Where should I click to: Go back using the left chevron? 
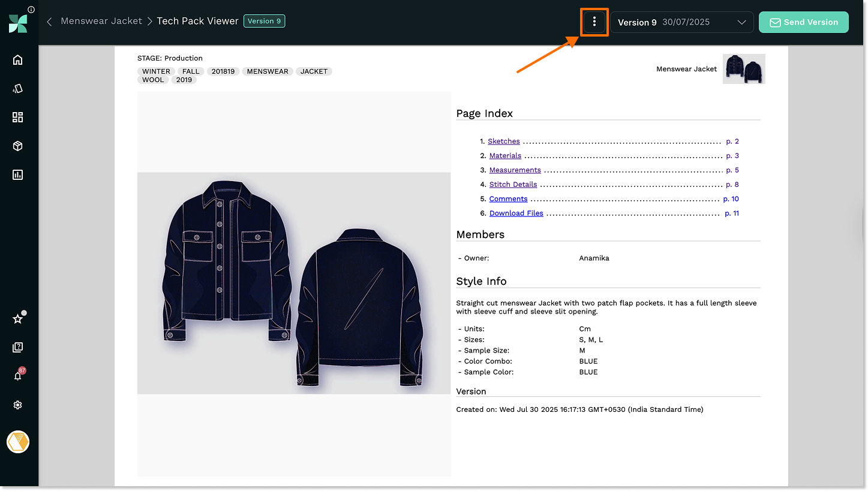click(49, 22)
